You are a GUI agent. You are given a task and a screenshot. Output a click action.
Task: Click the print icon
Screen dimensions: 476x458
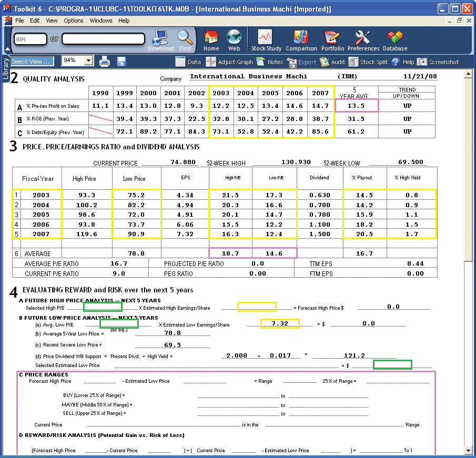[104, 62]
